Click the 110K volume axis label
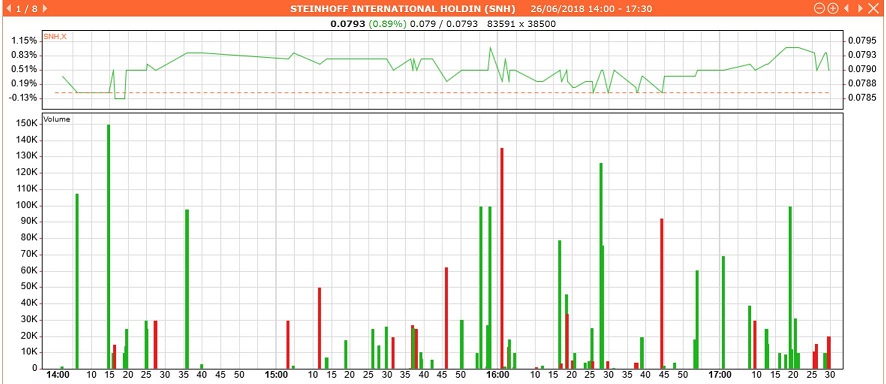The width and height of the screenshot is (886, 384). point(26,189)
